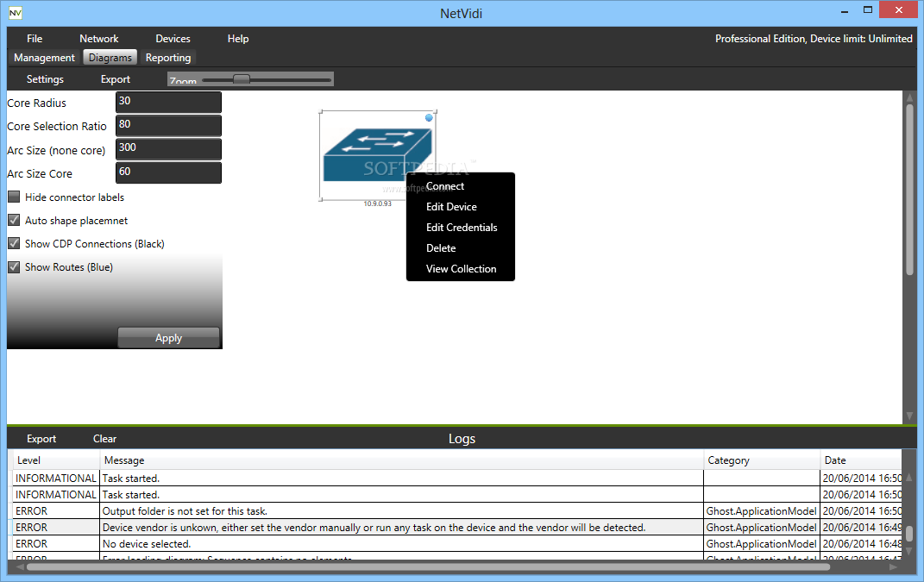This screenshot has height=582, width=924.
Task: Select the Diagrams tab
Action: coord(110,58)
